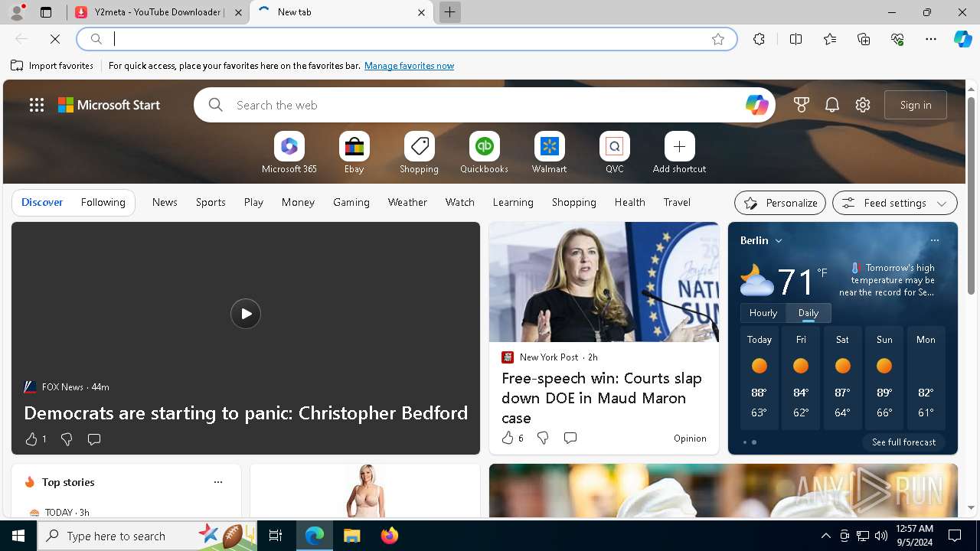Open Edge Settings and more menu
Image resolution: width=980 pixels, height=551 pixels.
pyautogui.click(x=931, y=39)
